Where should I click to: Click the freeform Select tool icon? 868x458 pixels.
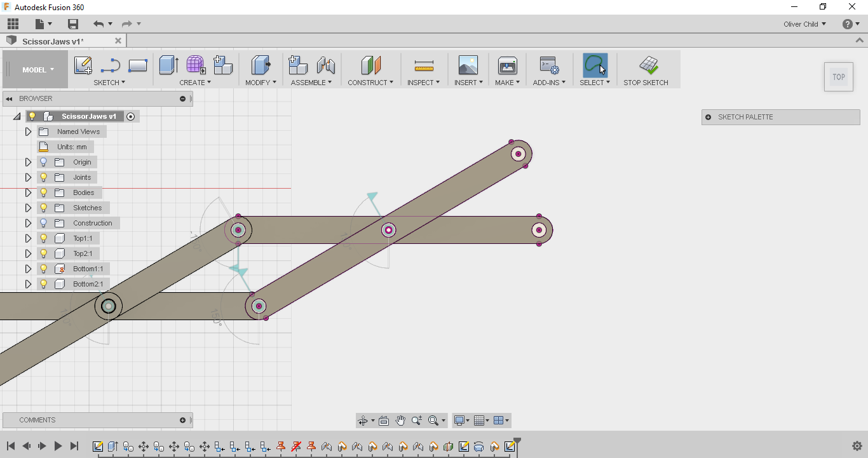(595, 65)
